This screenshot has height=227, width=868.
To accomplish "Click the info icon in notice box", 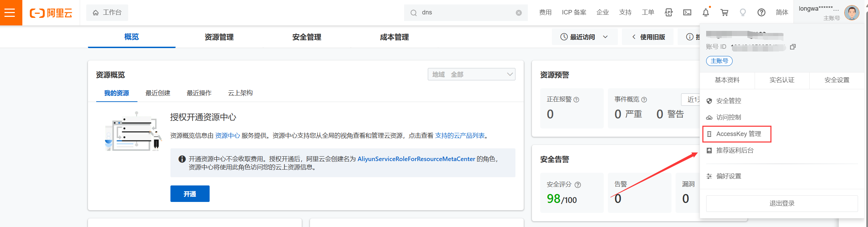I will (x=182, y=159).
